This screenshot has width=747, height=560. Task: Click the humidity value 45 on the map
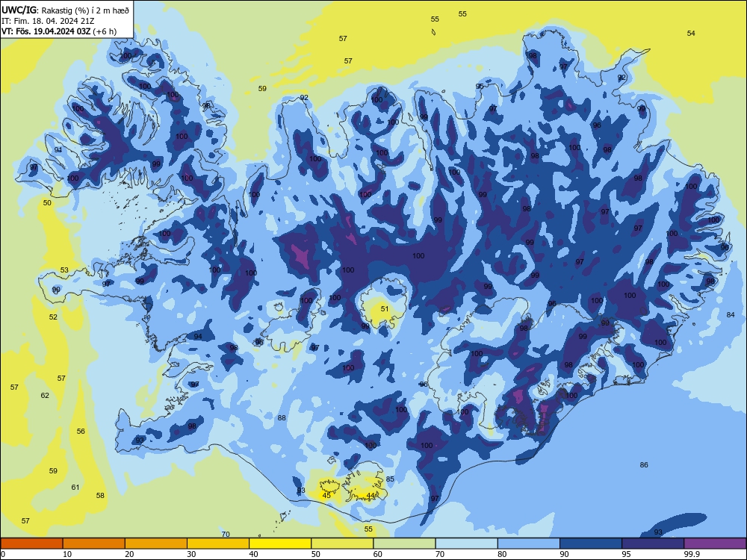click(326, 495)
